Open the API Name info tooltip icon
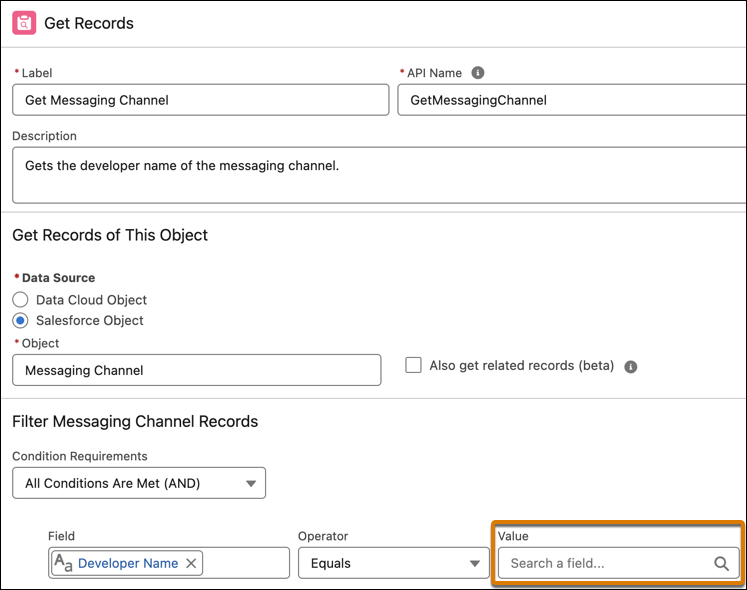The height and width of the screenshot is (590, 747). (477, 72)
